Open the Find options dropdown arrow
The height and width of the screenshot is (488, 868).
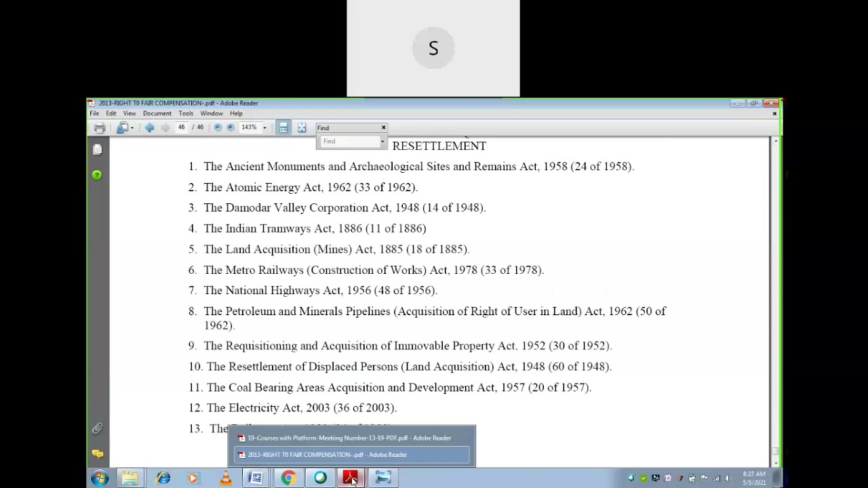(x=382, y=141)
